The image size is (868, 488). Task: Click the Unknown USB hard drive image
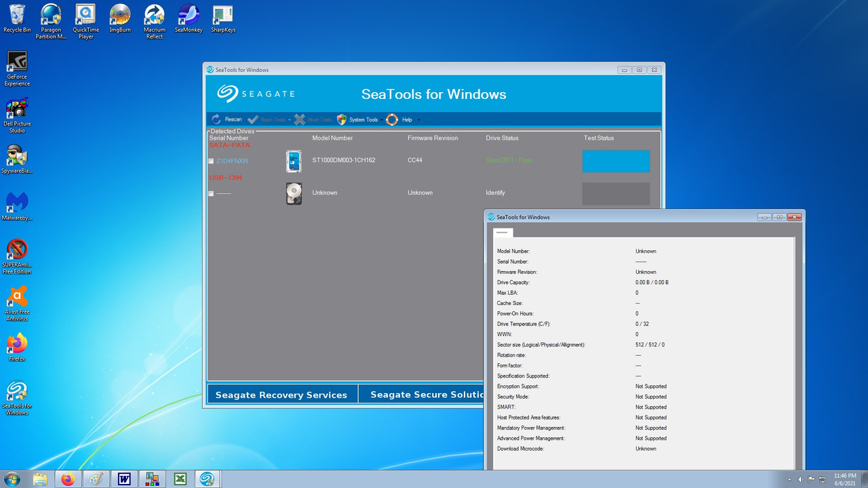(x=294, y=194)
